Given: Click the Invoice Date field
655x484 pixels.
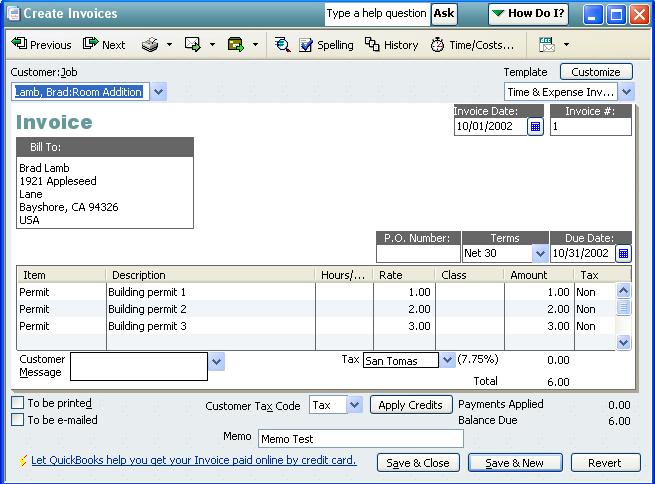Looking at the screenshot, I should (x=490, y=126).
